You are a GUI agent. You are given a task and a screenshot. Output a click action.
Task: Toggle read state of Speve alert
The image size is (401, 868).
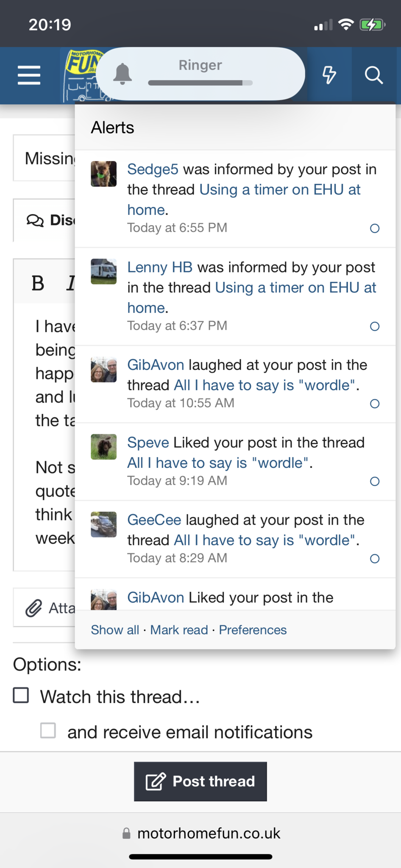tap(375, 481)
